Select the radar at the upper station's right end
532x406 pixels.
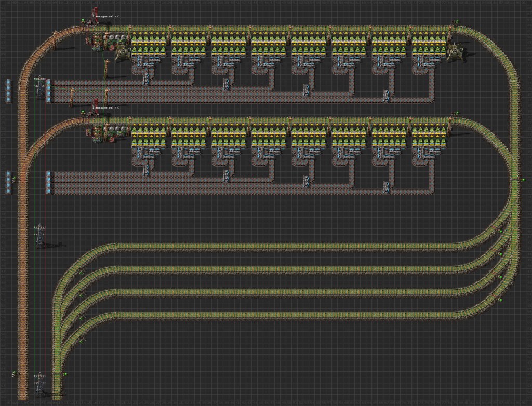point(455,52)
